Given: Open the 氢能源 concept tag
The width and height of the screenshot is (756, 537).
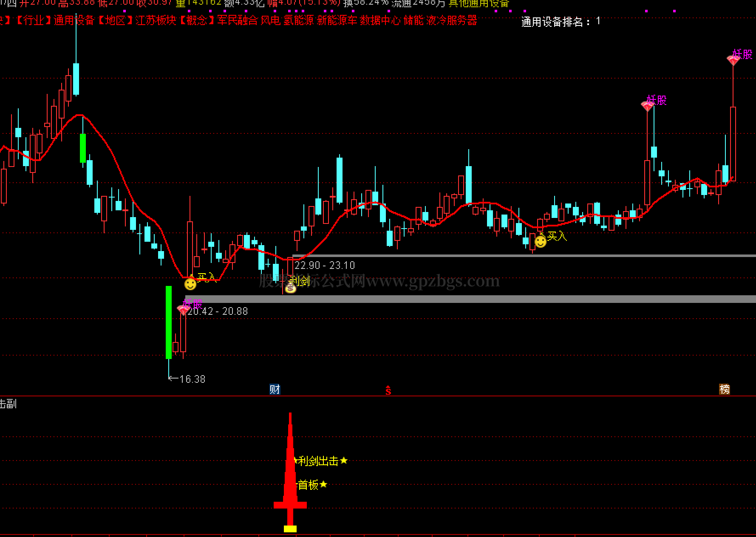Looking at the screenshot, I should point(299,20).
